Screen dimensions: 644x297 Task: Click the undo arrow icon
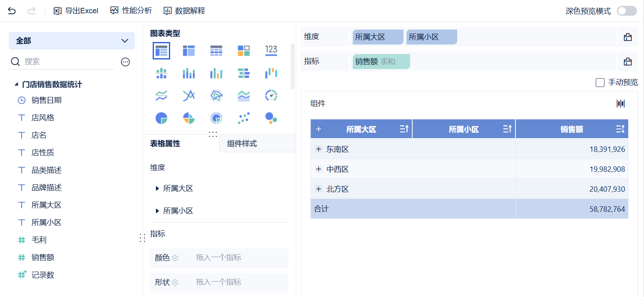click(x=12, y=11)
